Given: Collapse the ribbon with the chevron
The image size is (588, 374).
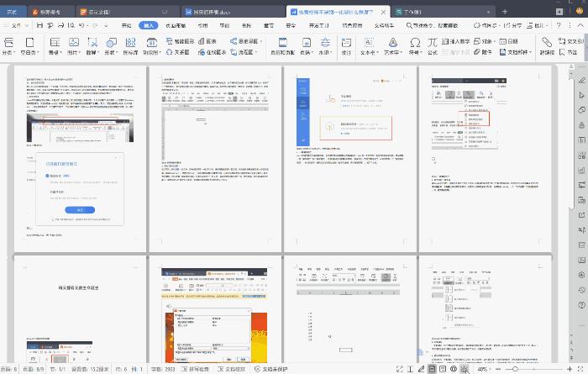Looking at the screenshot, I should click(x=580, y=25).
